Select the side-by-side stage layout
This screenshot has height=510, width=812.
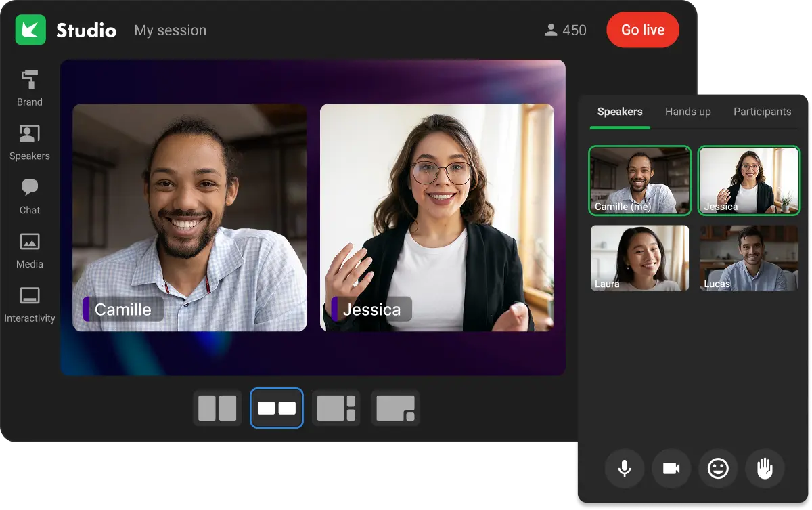[x=276, y=408]
